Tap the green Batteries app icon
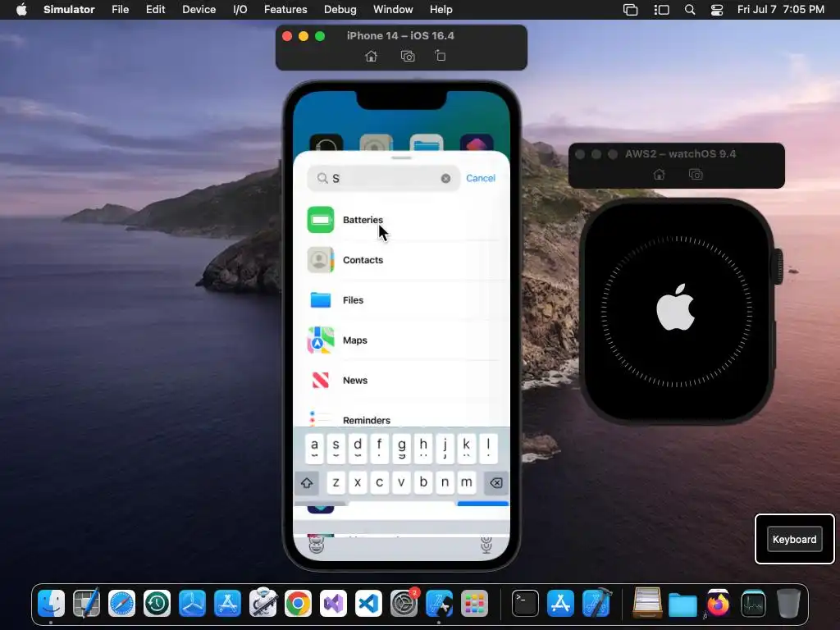 [321, 220]
